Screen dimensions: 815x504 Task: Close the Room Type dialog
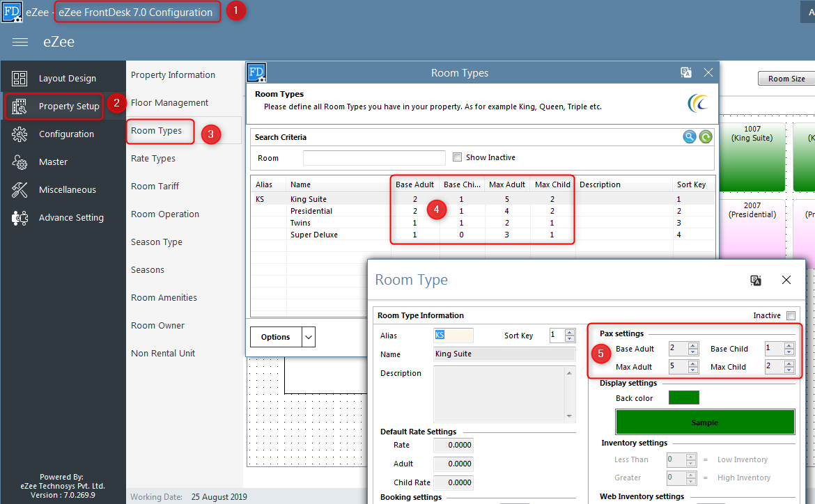click(786, 280)
